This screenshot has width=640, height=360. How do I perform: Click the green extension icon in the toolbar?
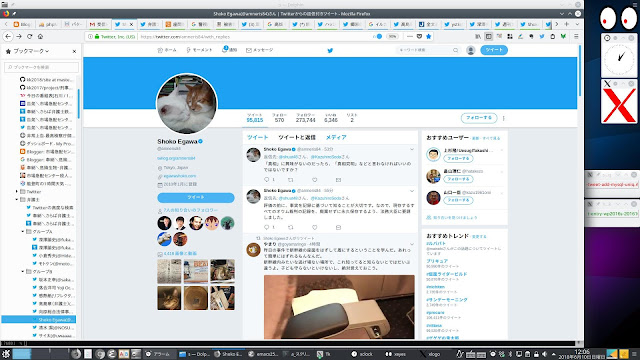563,36
